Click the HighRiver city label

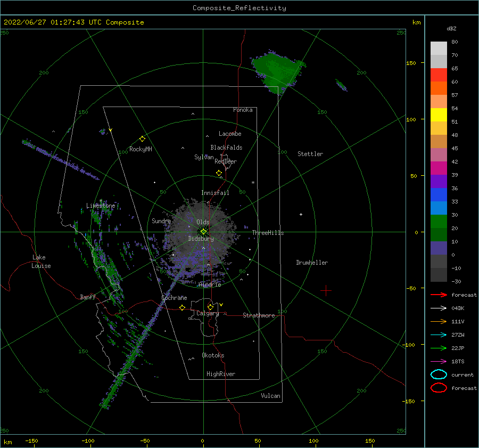pos(221,374)
